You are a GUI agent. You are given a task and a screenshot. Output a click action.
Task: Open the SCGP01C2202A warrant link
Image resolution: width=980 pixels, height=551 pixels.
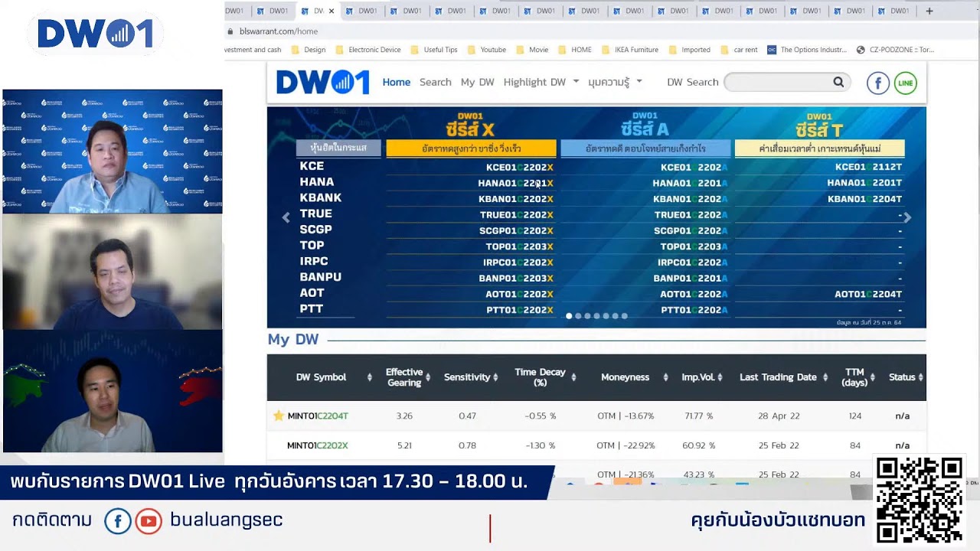(691, 231)
